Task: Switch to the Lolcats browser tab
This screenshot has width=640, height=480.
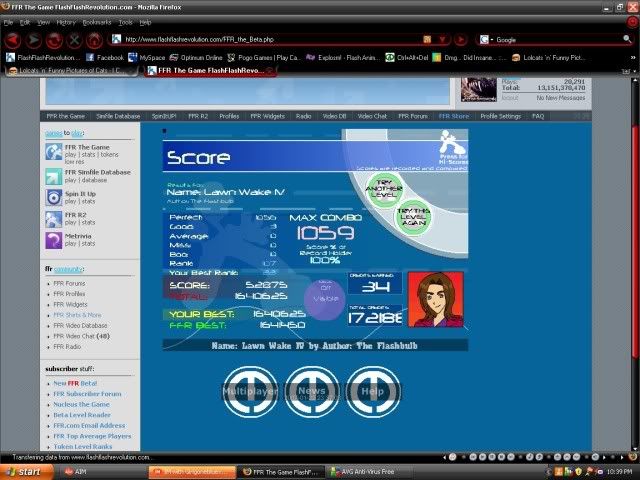Action: [60, 72]
